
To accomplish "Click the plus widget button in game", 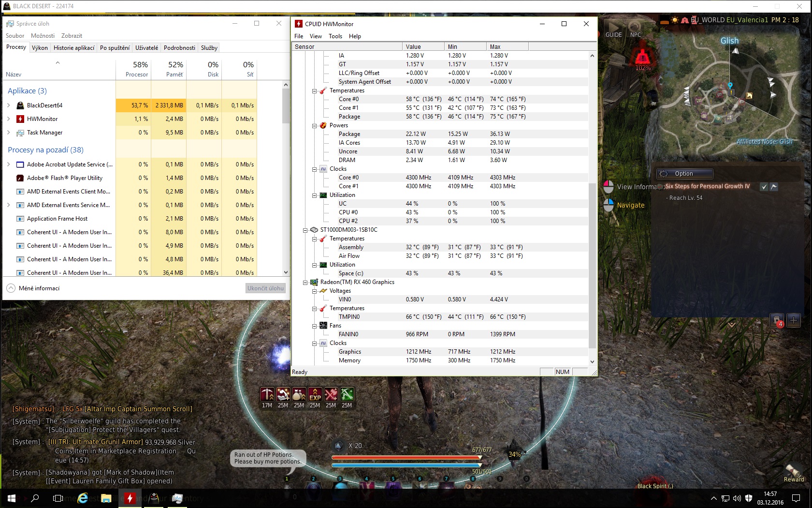I will click(x=794, y=320).
